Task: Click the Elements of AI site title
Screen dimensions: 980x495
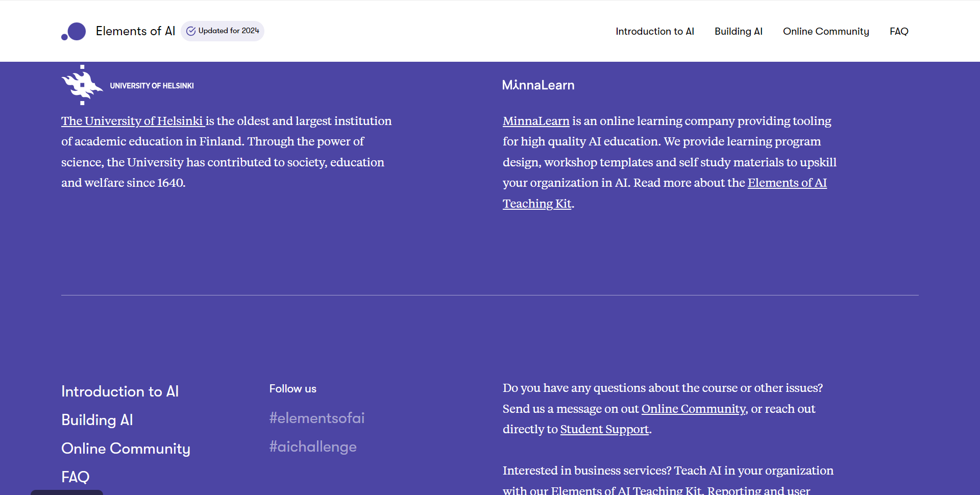Action: [x=135, y=31]
